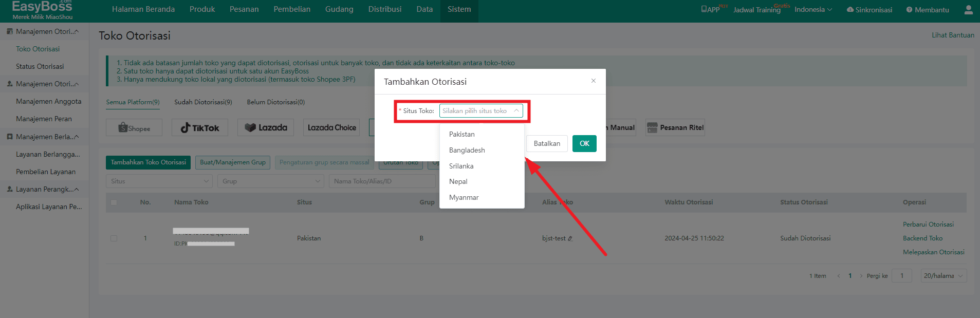Open the Indonesia language dropdown

(813, 10)
